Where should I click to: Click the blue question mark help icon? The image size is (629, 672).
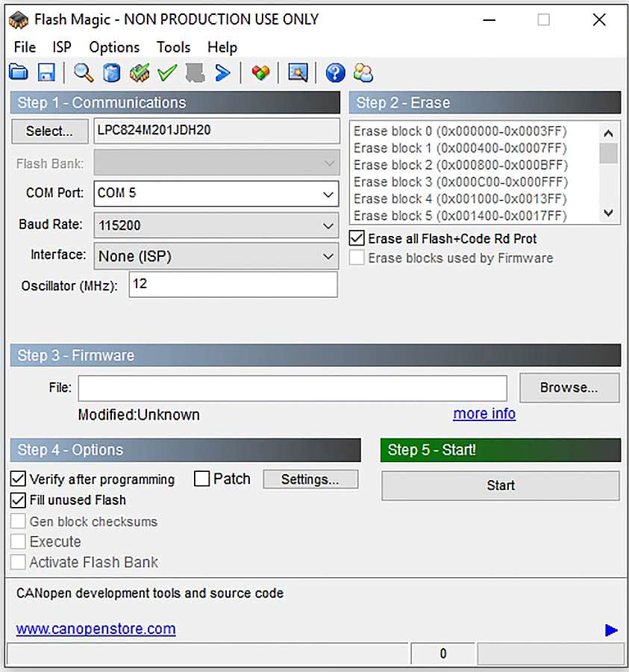pos(335,72)
